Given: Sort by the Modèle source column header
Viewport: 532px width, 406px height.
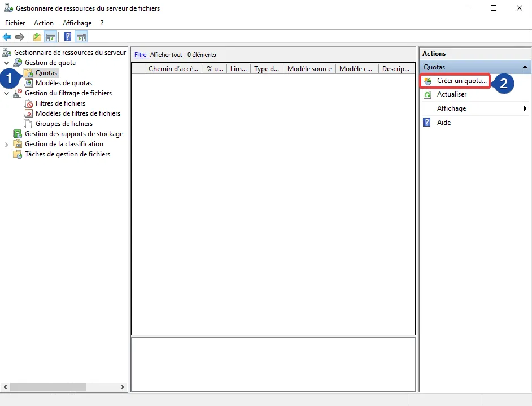Looking at the screenshot, I should (309, 69).
